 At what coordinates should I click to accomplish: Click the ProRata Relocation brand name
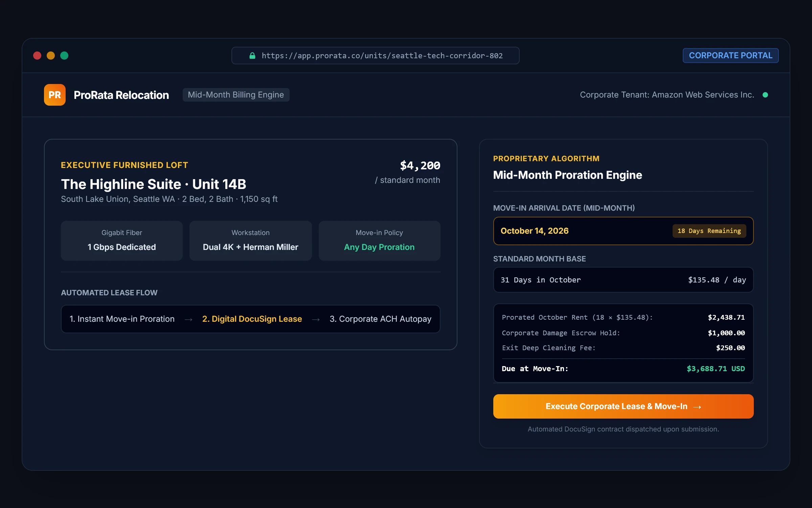tap(121, 95)
